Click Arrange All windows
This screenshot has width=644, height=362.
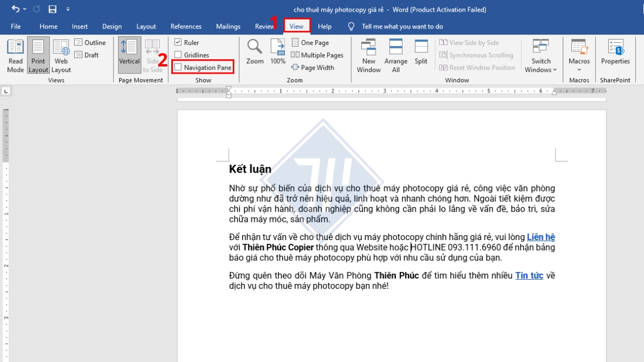pos(396,54)
